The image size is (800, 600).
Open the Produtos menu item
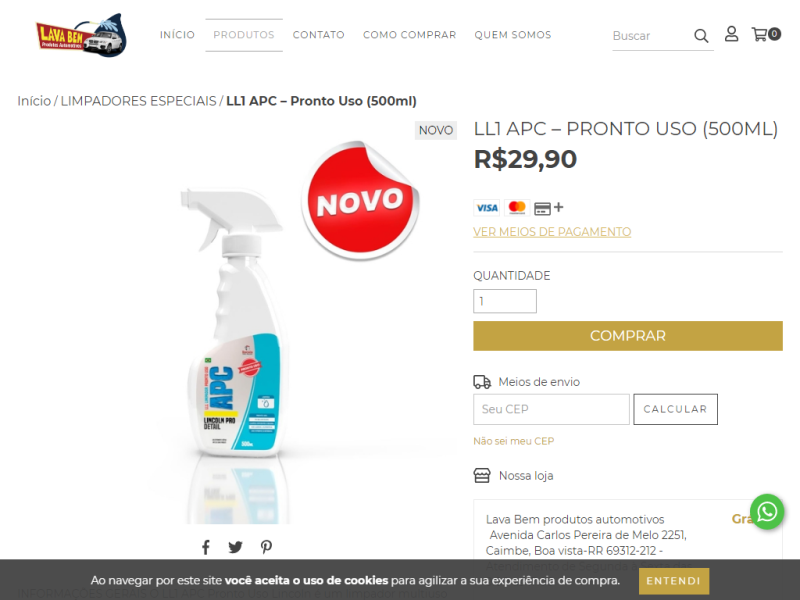click(x=243, y=35)
